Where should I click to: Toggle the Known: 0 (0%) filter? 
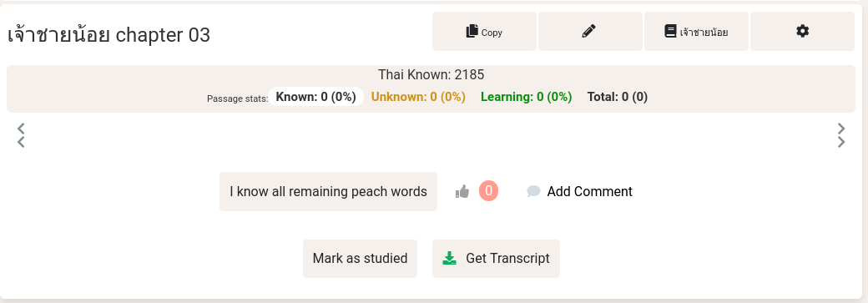point(316,97)
